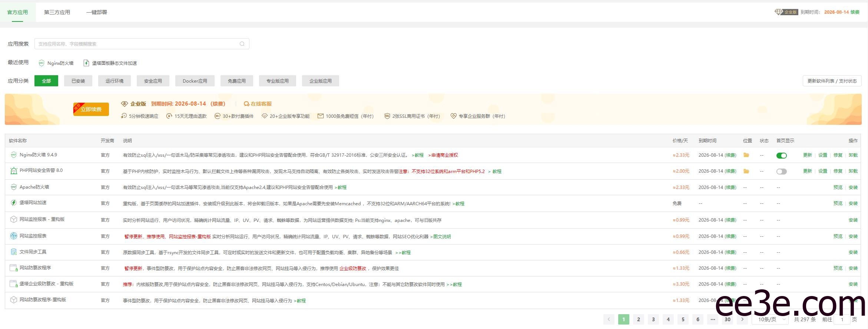Click 设置 for Nginx防火墙
The width and height of the screenshot is (868, 329).
click(823, 155)
